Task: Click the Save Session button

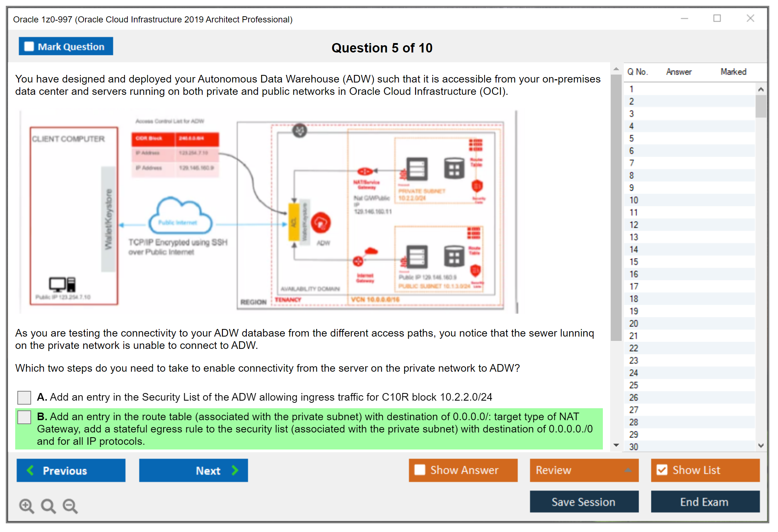Action: [x=584, y=502]
